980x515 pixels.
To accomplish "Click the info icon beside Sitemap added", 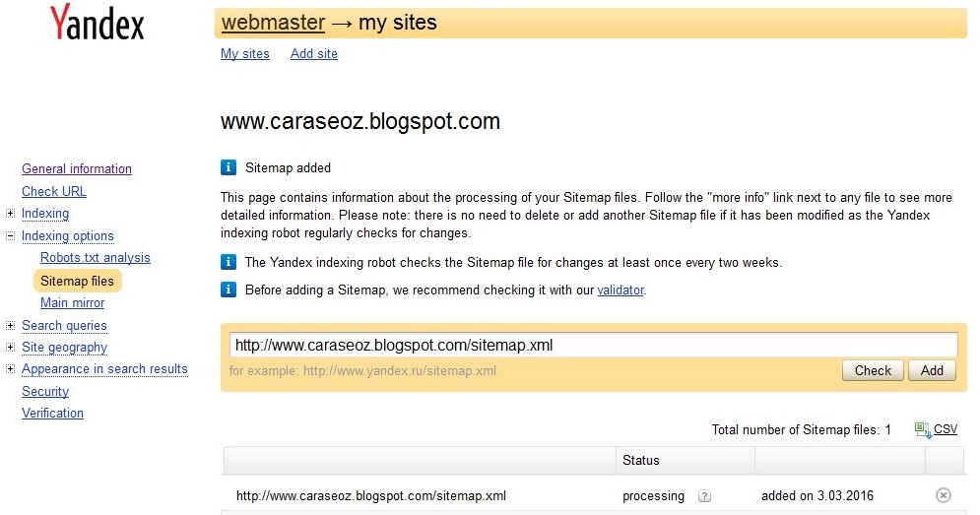I will 229,167.
